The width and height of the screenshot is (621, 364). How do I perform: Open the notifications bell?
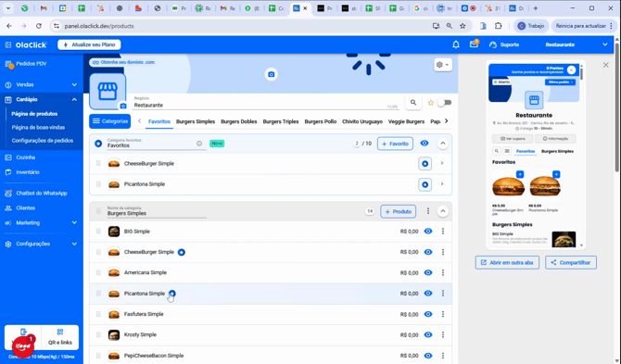pos(456,44)
